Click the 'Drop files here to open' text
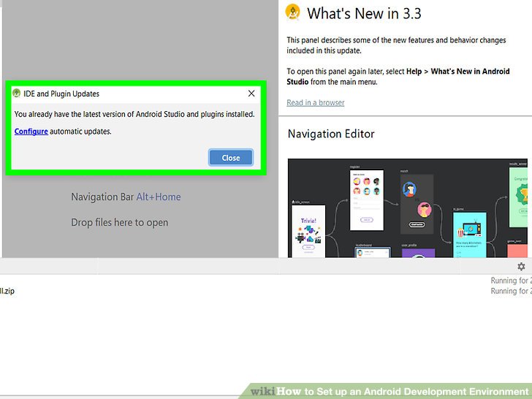The width and height of the screenshot is (532, 399). coord(119,223)
